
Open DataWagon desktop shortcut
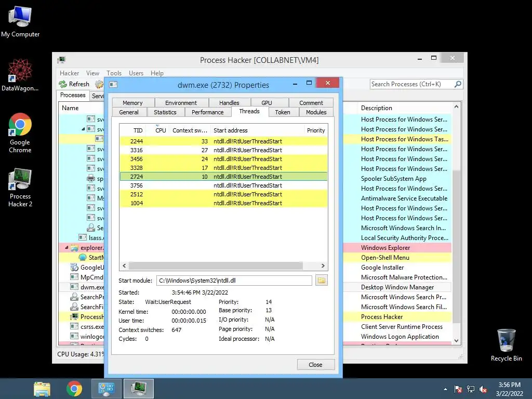20,75
